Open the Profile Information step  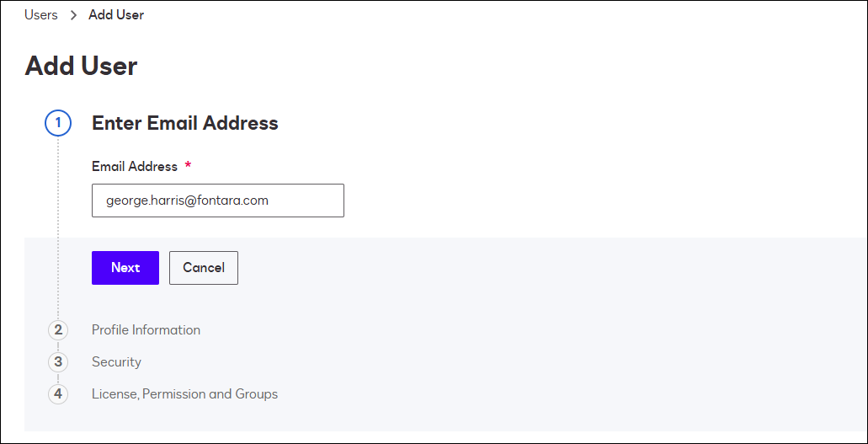[x=146, y=329]
